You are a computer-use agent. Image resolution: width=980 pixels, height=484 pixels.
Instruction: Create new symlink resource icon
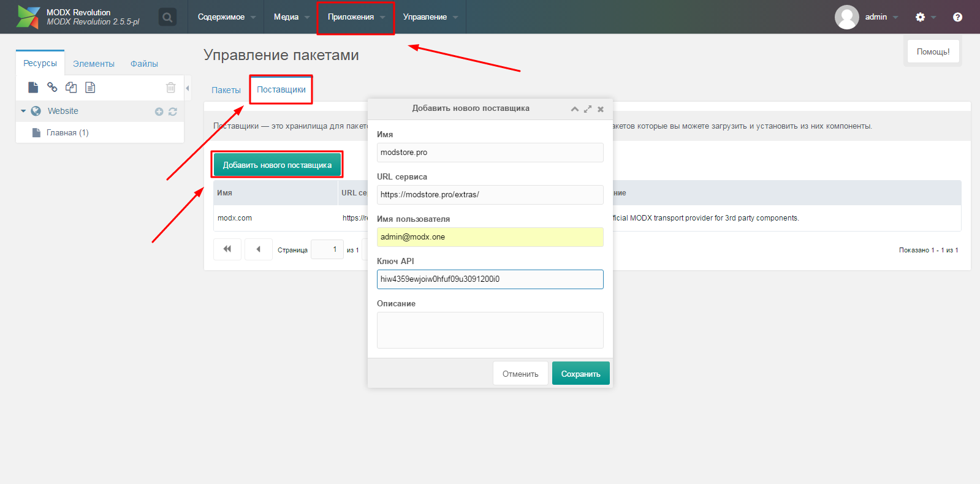point(71,88)
